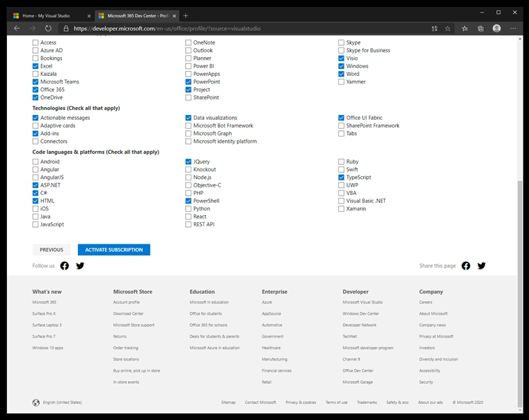Uncheck the Visio checkbox
This screenshot has width=529, height=420.
pyautogui.click(x=341, y=58)
